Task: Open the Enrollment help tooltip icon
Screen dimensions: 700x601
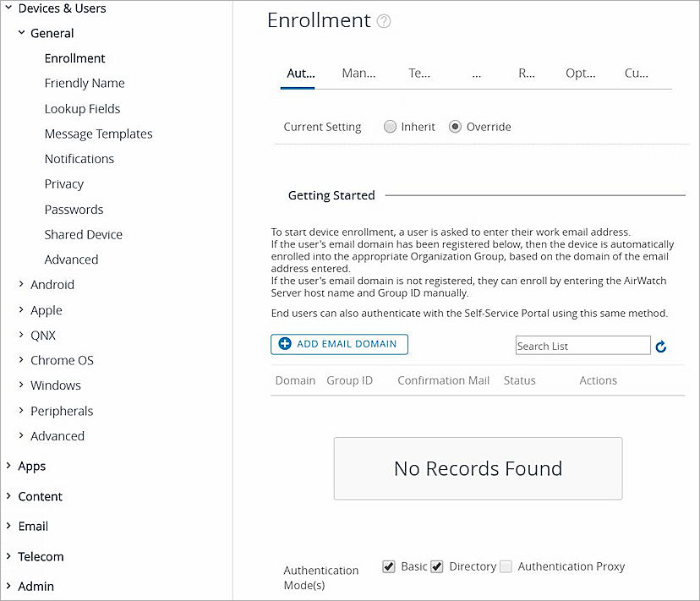Action: coord(385,20)
